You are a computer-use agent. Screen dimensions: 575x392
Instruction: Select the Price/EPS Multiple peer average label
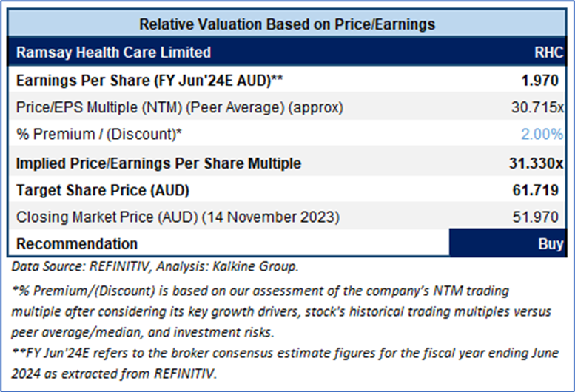[180, 108]
